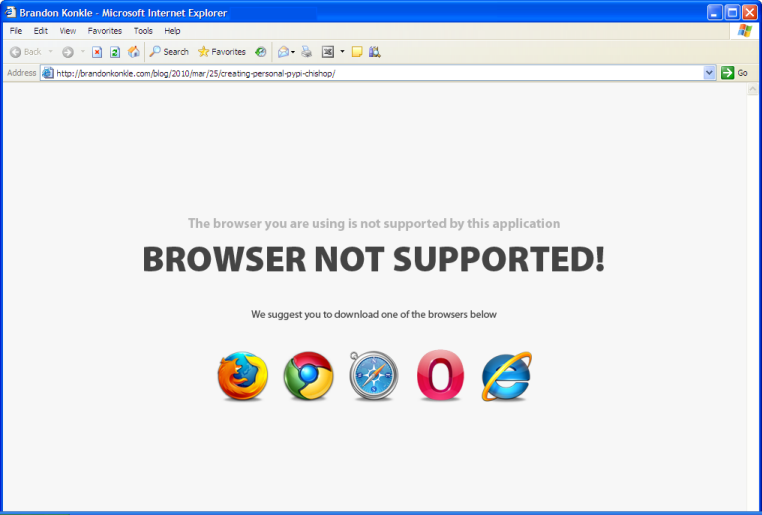This screenshot has width=762, height=515.
Task: Download Safari via compass logo
Action: (x=373, y=376)
